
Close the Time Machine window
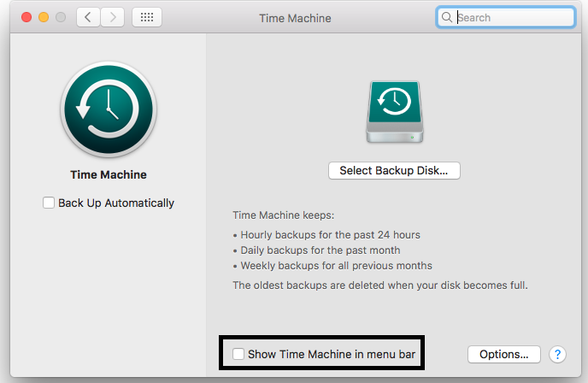tap(26, 17)
